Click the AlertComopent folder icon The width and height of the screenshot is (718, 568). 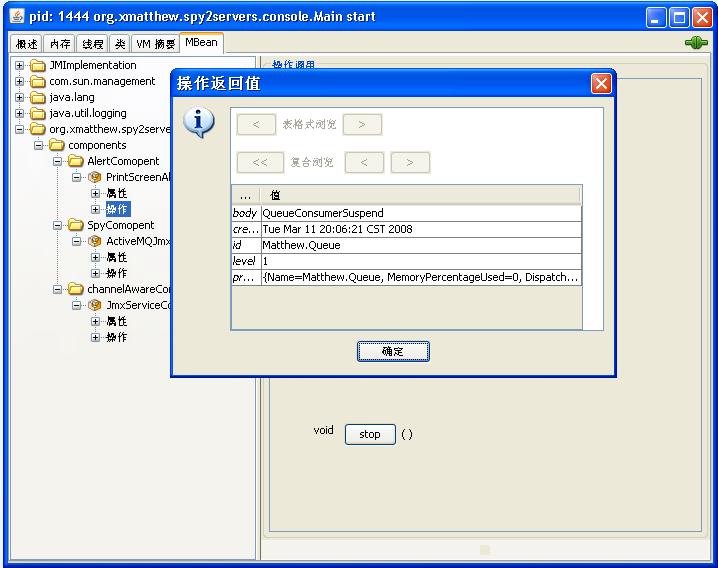pos(76,162)
